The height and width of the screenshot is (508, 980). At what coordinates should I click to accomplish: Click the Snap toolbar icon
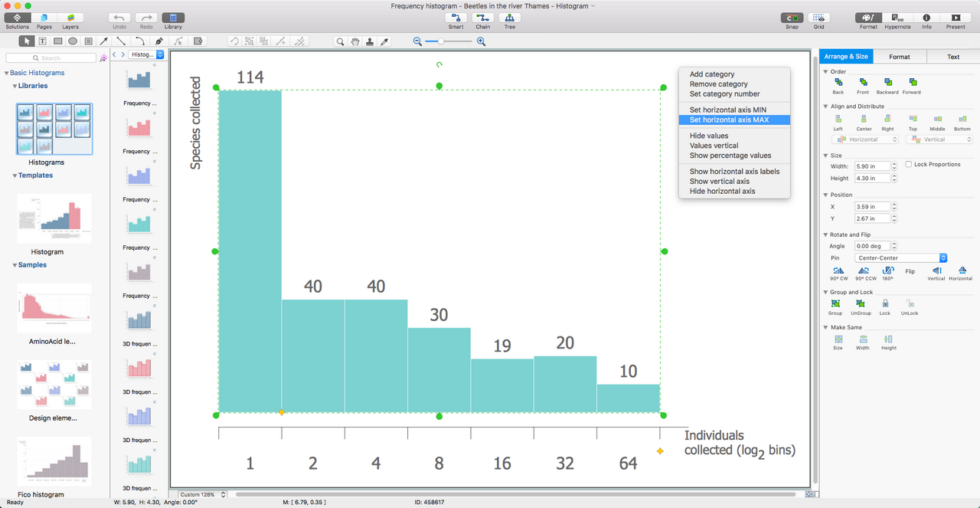(x=792, y=18)
